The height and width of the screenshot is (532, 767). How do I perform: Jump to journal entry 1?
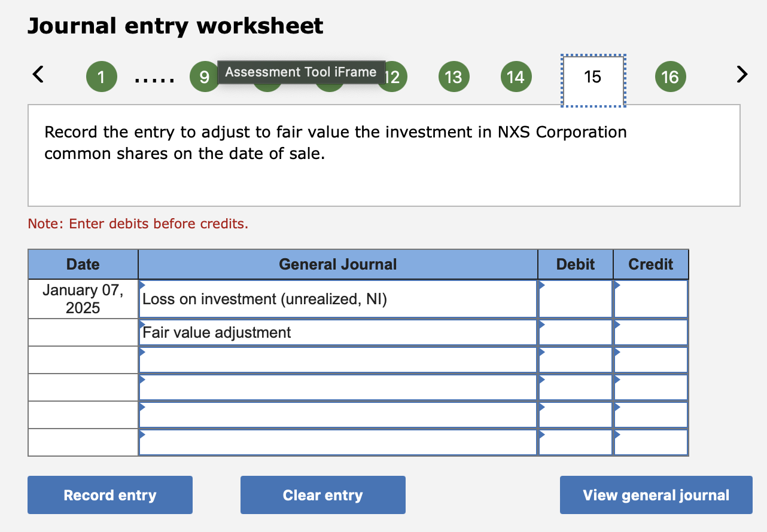101,77
